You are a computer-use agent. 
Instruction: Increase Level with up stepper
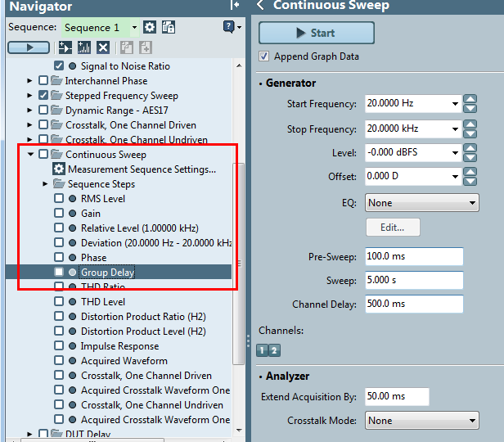[470, 148]
